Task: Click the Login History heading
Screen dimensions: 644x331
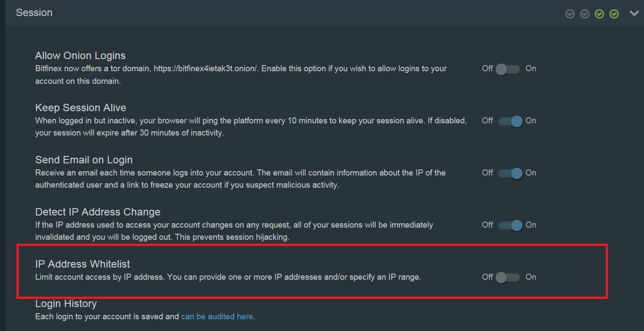Action: (x=66, y=304)
